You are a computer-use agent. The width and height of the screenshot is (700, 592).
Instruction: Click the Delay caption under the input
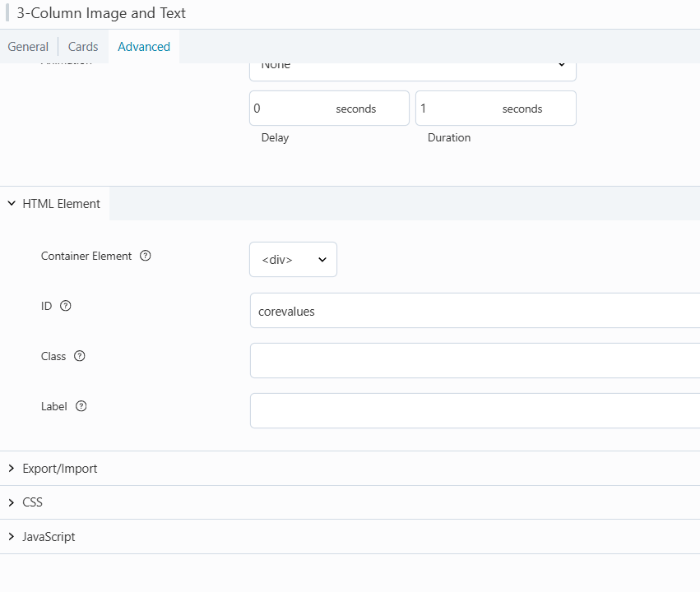(x=275, y=138)
